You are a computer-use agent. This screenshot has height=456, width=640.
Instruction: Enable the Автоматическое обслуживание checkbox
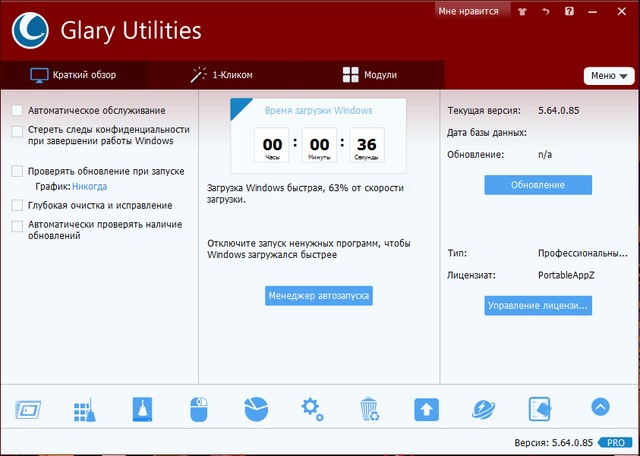pyautogui.click(x=17, y=110)
